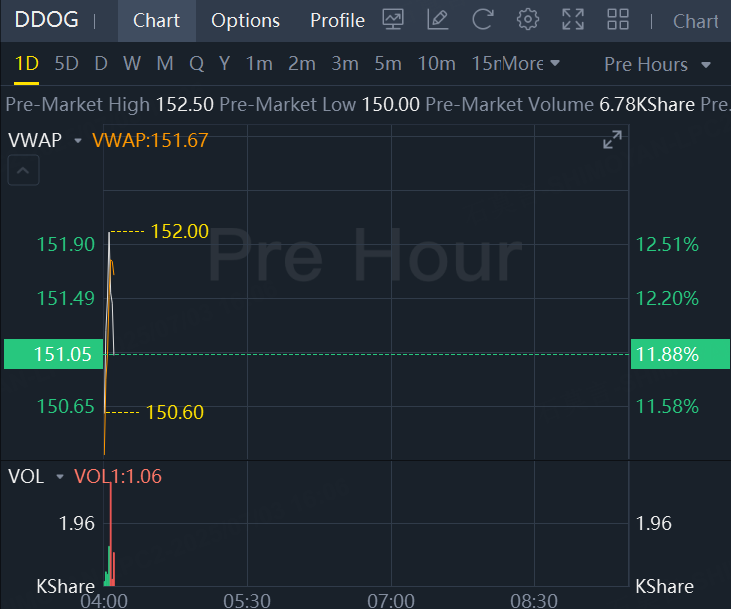Click the 151.05 current price label
Image resolution: width=731 pixels, height=609 pixels.
pos(52,354)
